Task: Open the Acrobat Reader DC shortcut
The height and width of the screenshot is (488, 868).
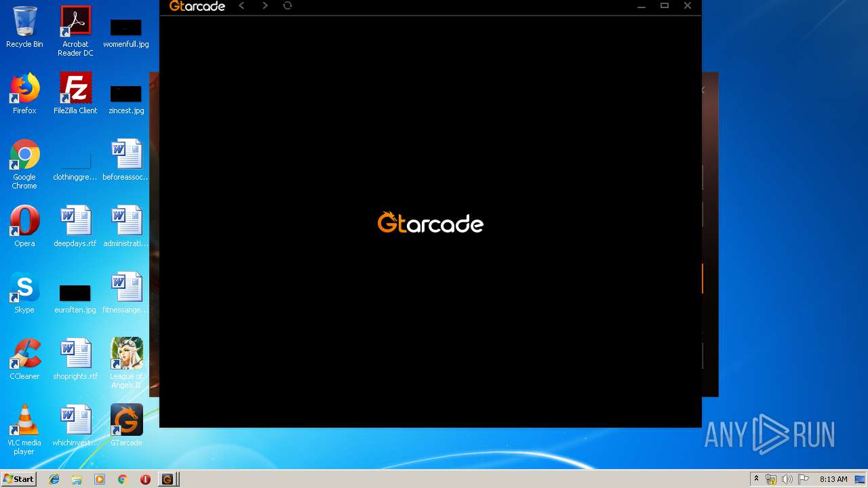Action: tap(75, 31)
